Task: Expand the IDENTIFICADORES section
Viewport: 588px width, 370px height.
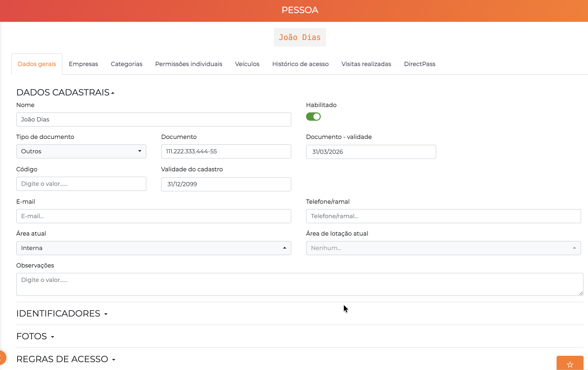Action: pos(62,314)
